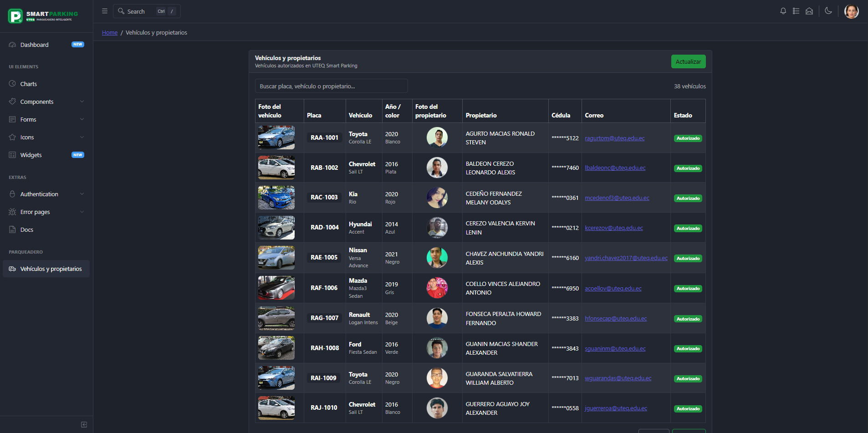Image resolution: width=868 pixels, height=433 pixels.
Task: Open Docs menu item
Action: click(46, 229)
